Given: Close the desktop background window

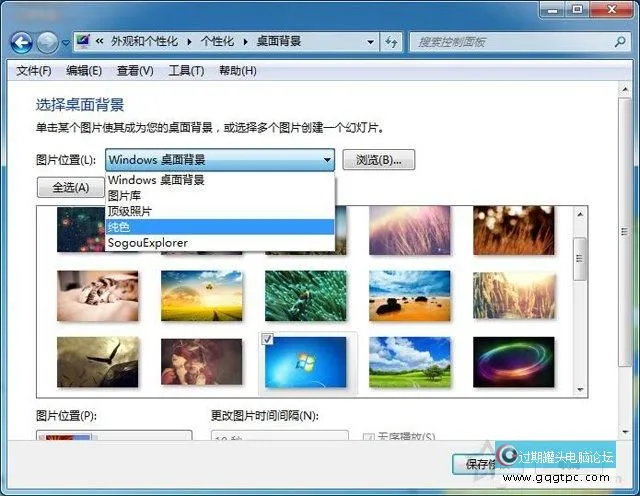Looking at the screenshot, I should 611,9.
